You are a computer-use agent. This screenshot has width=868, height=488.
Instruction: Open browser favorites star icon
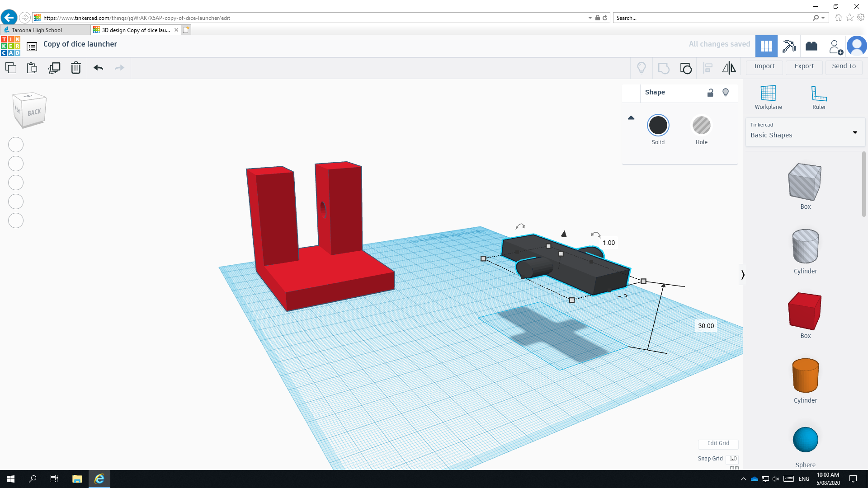coord(849,18)
